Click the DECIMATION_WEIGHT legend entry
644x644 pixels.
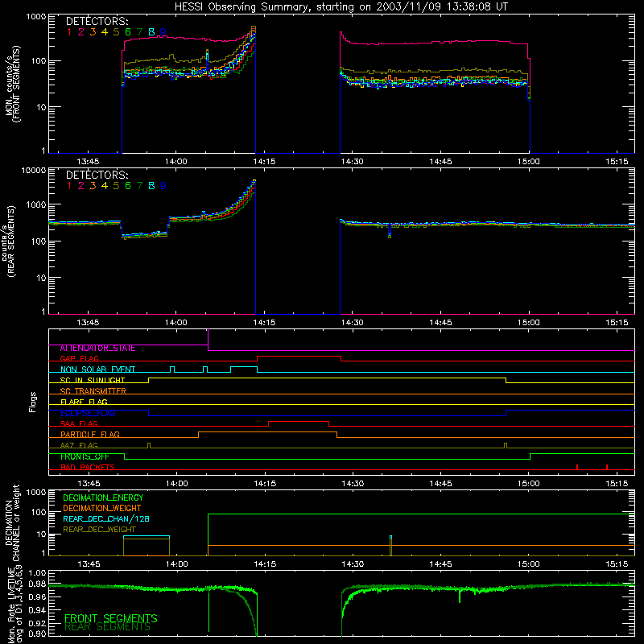[x=102, y=509]
